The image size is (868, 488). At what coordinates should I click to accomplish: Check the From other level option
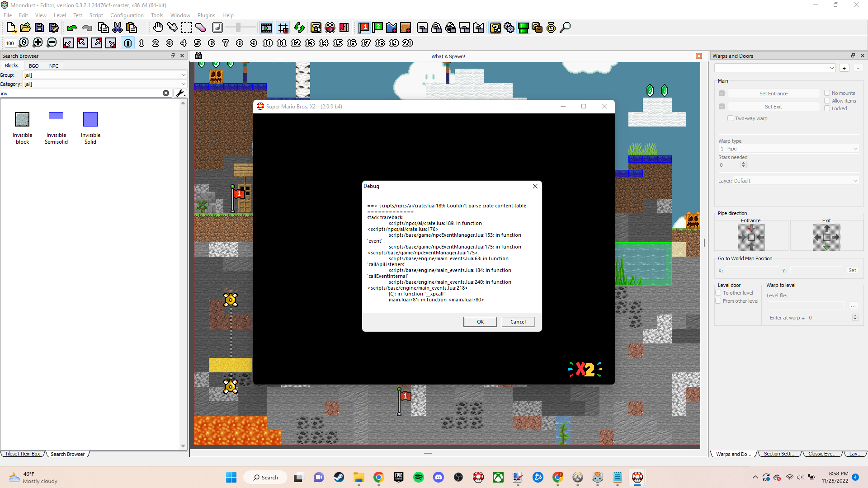[718, 301]
